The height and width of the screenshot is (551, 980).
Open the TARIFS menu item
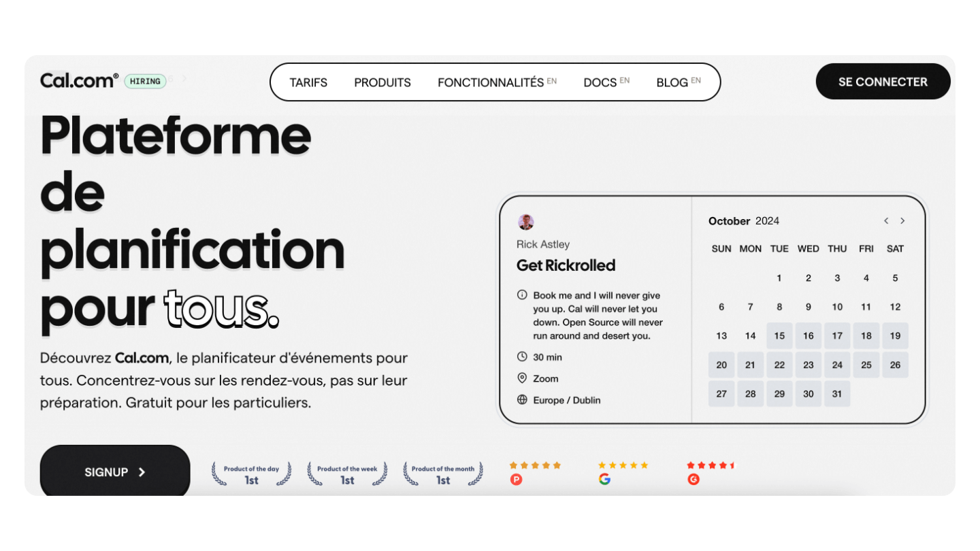point(308,82)
